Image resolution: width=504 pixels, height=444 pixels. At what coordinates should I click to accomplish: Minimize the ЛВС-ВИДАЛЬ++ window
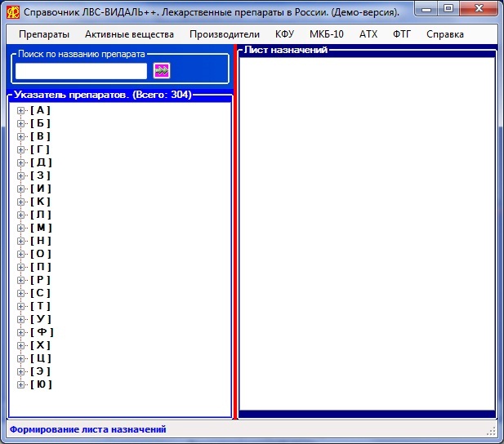tap(426, 9)
